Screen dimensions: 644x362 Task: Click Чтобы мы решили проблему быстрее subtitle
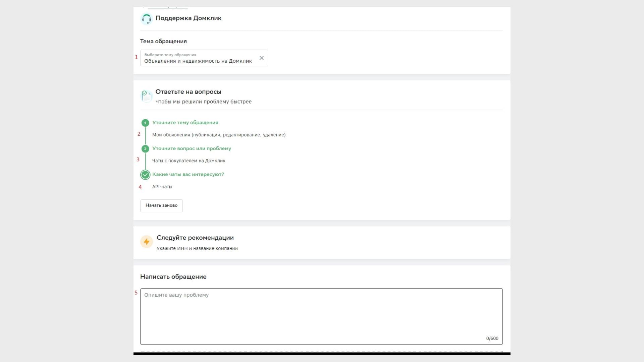click(x=203, y=102)
